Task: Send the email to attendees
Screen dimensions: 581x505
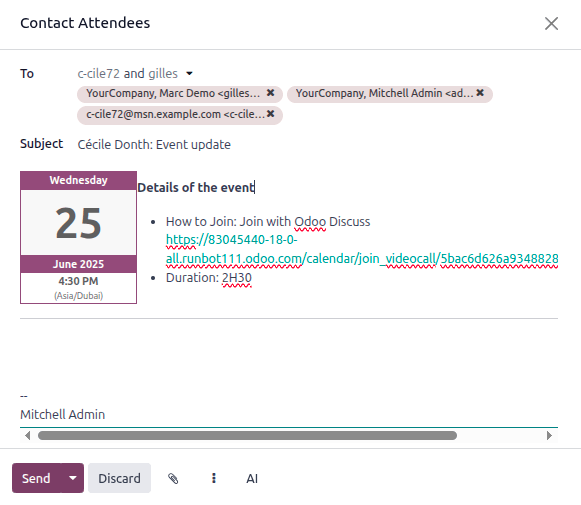Action: coord(37,478)
